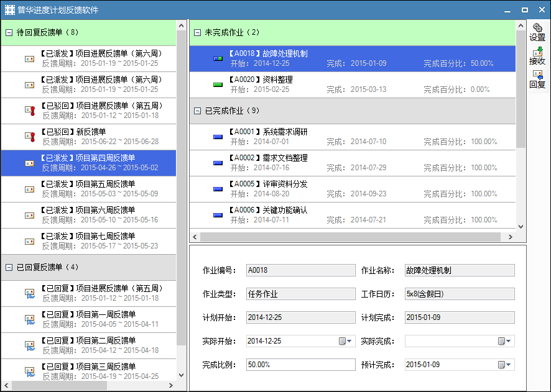Click the left panel horizontal scroll-right arrow
Viewport: 551px width, 392px height.
click(x=171, y=385)
